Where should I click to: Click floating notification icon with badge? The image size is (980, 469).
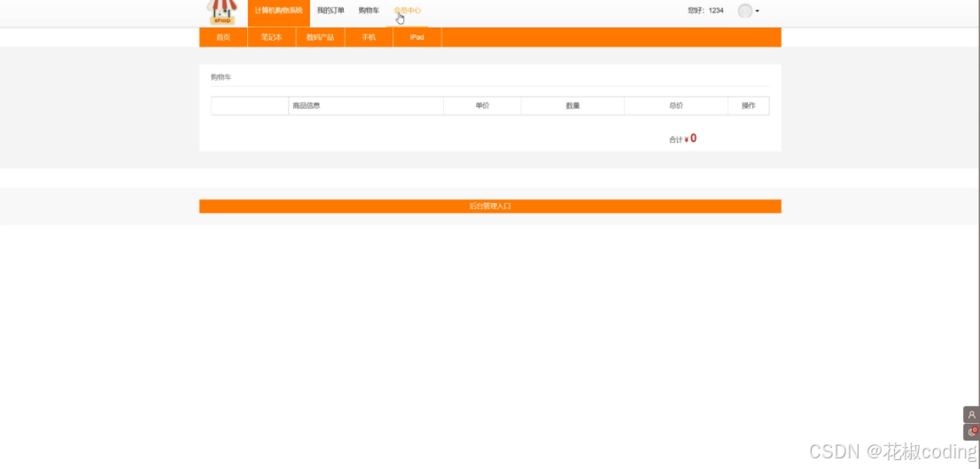point(971,432)
